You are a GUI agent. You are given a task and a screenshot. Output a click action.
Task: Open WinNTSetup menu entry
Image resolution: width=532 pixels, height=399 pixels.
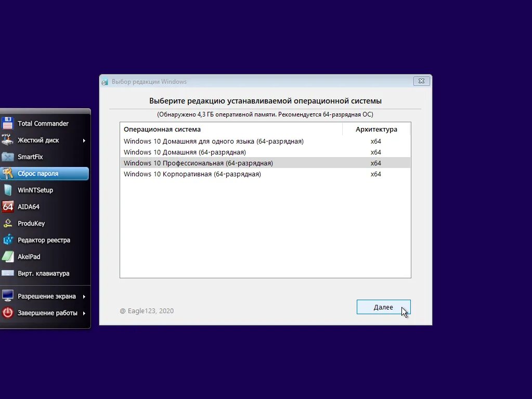point(45,190)
